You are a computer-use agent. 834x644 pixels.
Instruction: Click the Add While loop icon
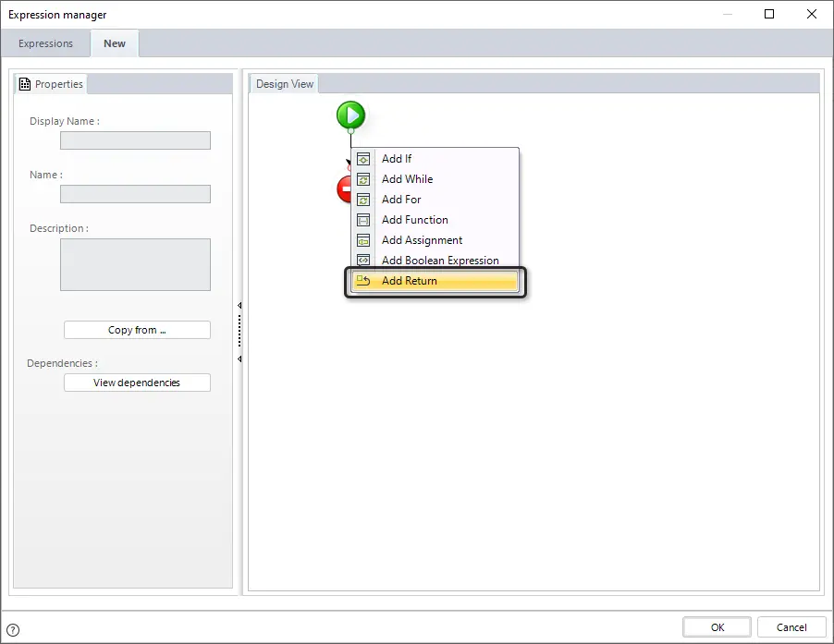coord(363,179)
